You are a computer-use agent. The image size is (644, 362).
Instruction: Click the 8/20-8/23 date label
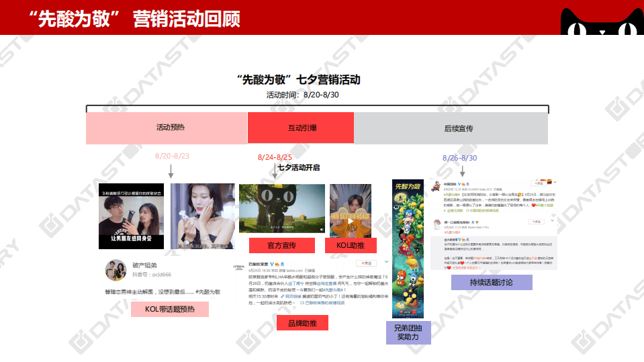[x=172, y=156]
